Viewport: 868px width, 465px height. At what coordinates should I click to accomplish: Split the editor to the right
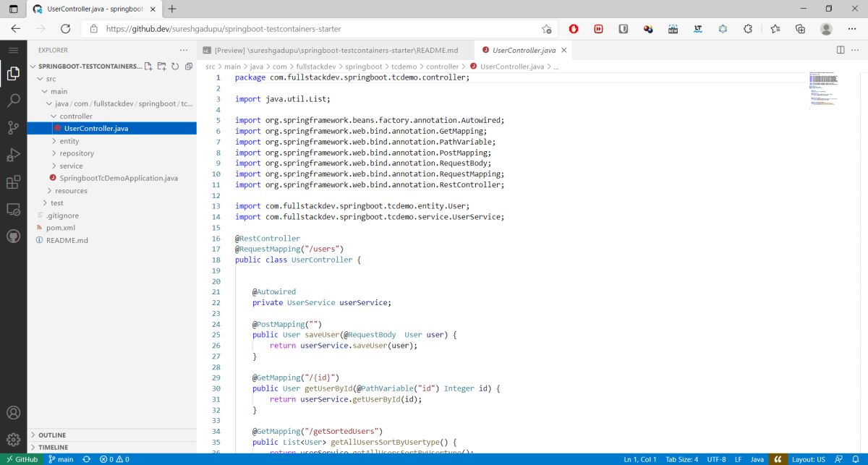841,50
